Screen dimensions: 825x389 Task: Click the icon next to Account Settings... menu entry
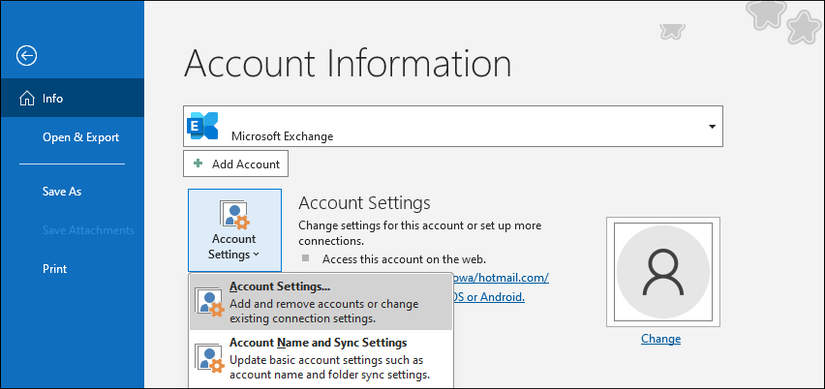click(x=209, y=302)
